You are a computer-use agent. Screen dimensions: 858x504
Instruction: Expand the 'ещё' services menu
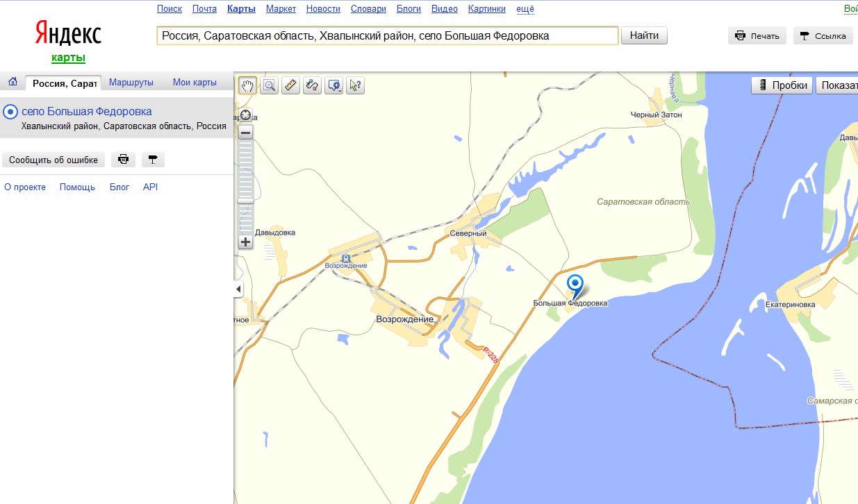525,9
